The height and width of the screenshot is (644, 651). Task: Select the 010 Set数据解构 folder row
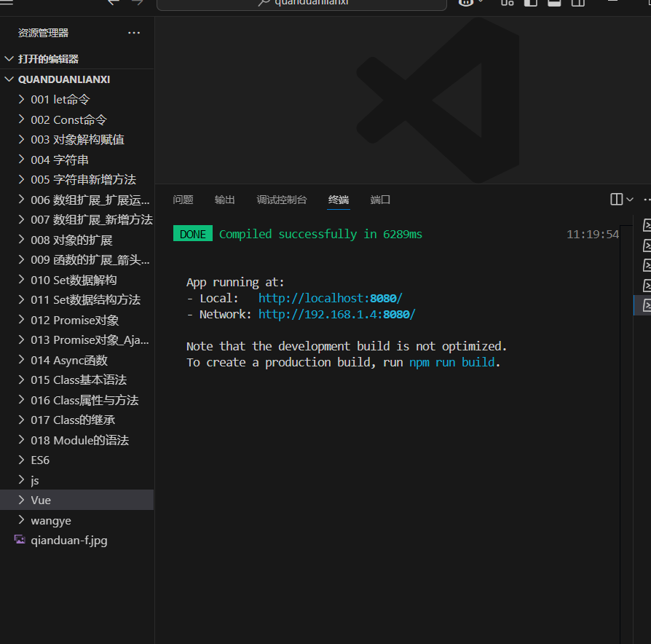click(76, 280)
